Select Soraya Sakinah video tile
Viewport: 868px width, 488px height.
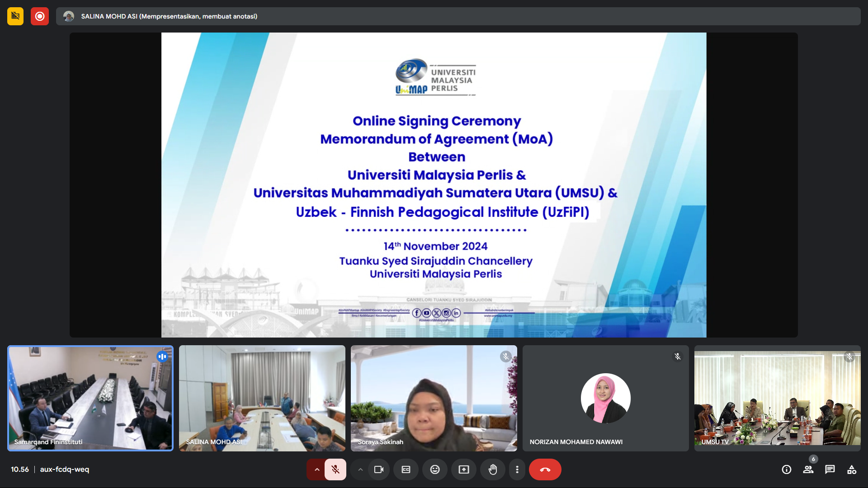[x=434, y=399]
